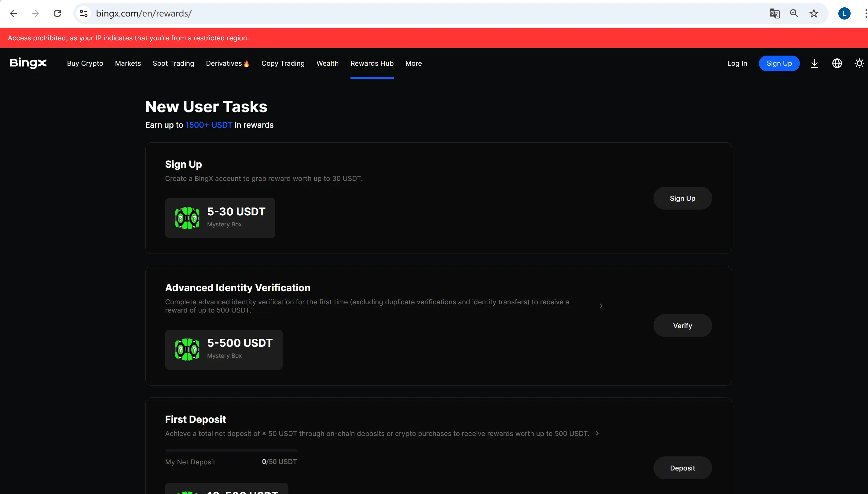Click the My Net Deposit progress bar

click(231, 451)
